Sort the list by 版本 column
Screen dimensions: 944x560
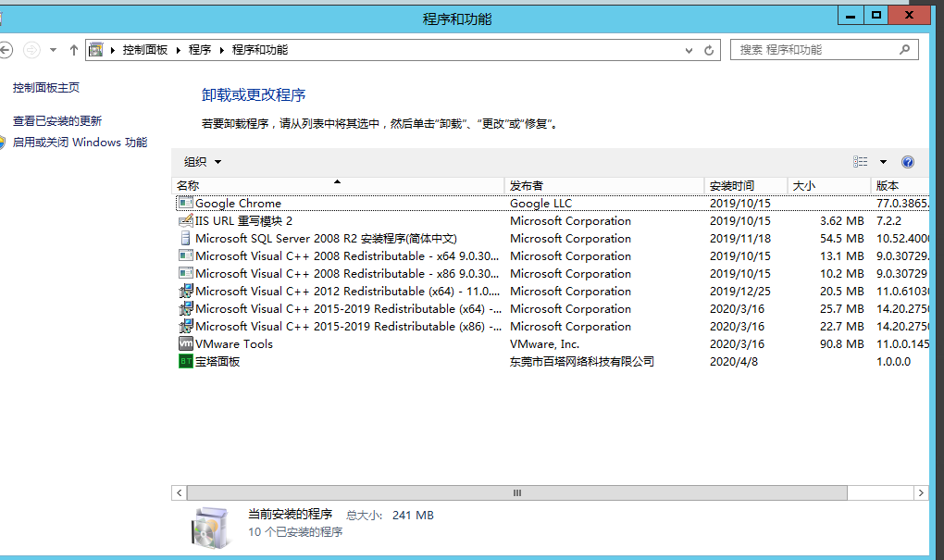tap(901, 185)
